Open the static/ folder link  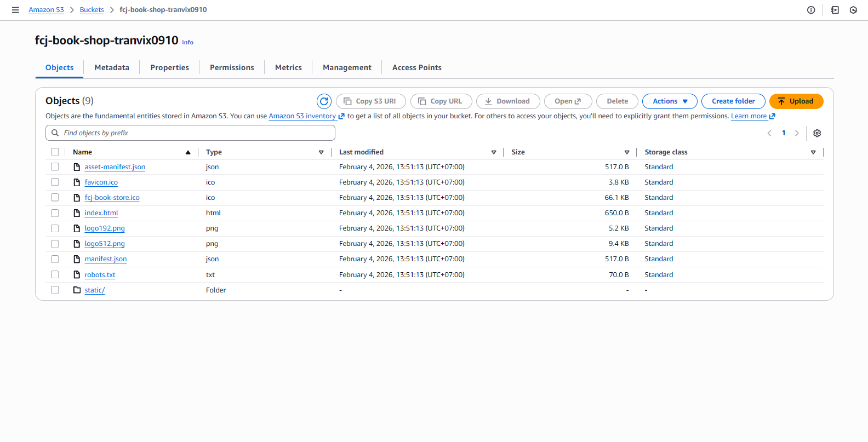point(94,290)
